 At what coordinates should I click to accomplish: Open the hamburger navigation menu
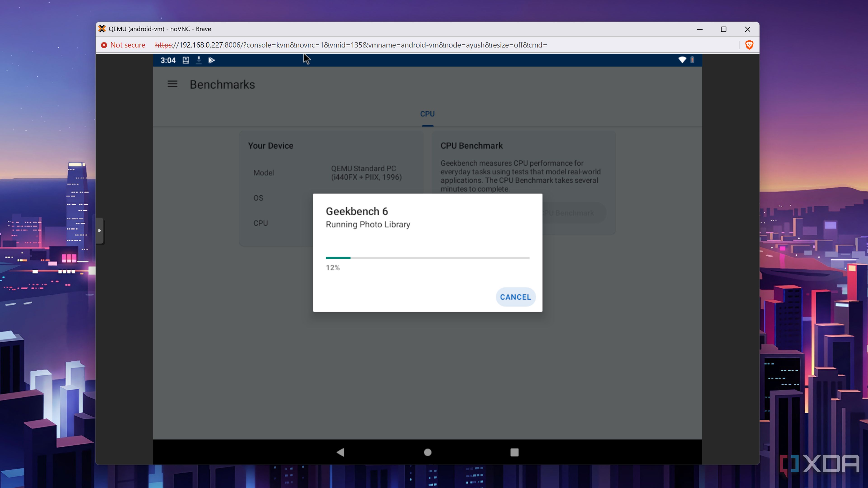point(172,84)
